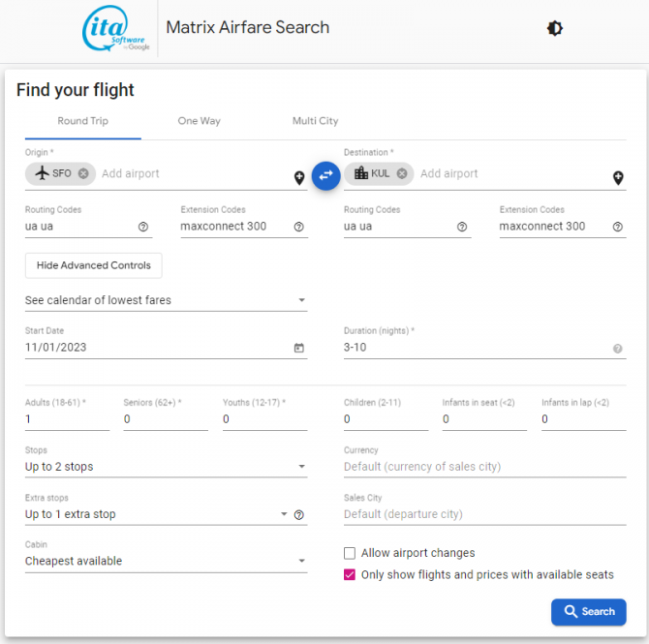The width and height of the screenshot is (649, 644).
Task: Open the origin nearby airports map pin
Action: click(x=299, y=178)
